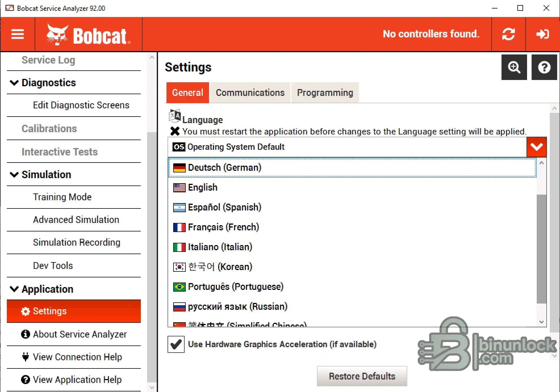Viewport: 560px width, 392px height.
Task: Click the French flag icon
Action: click(x=179, y=227)
